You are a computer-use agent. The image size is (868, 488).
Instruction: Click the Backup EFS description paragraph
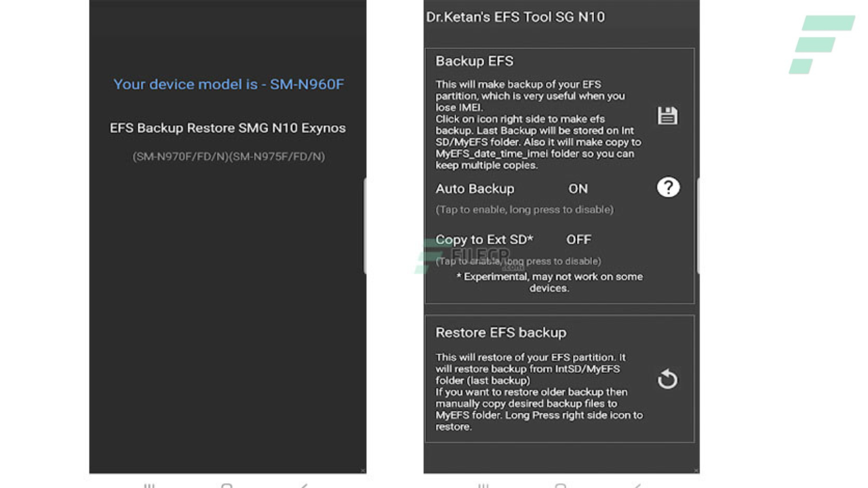click(538, 125)
